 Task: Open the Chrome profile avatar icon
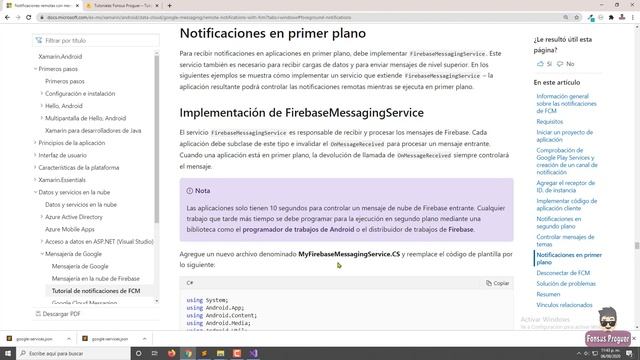[622, 17]
